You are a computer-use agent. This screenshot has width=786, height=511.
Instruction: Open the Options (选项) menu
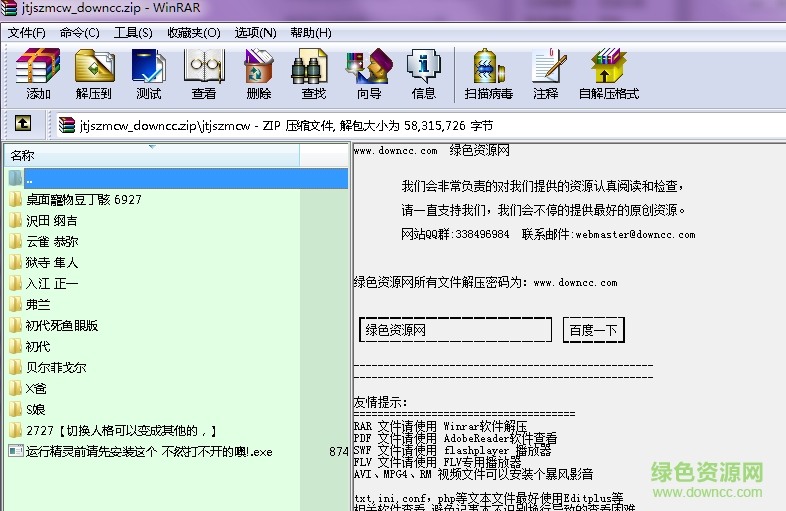[x=255, y=33]
